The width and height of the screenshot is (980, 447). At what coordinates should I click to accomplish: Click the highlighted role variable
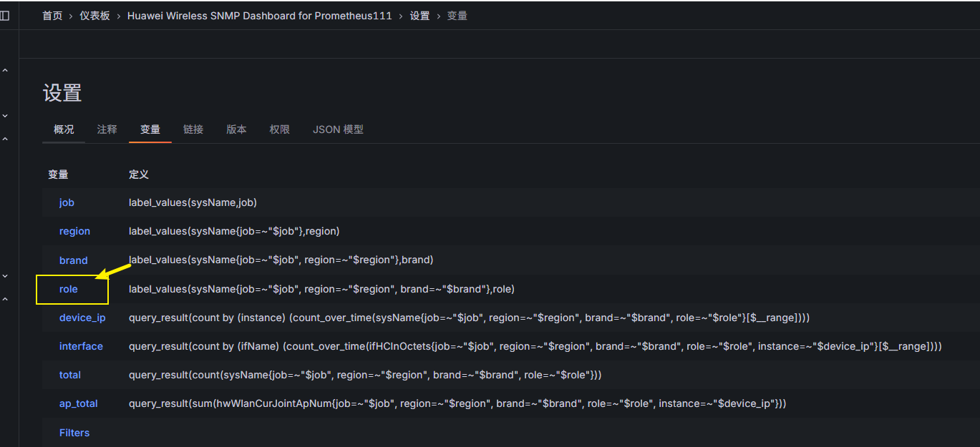(x=69, y=289)
